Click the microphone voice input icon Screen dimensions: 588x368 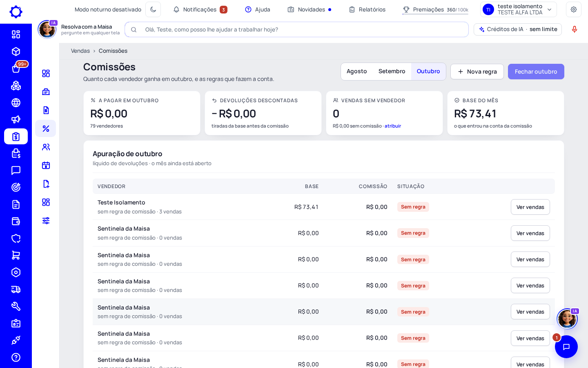point(575,29)
